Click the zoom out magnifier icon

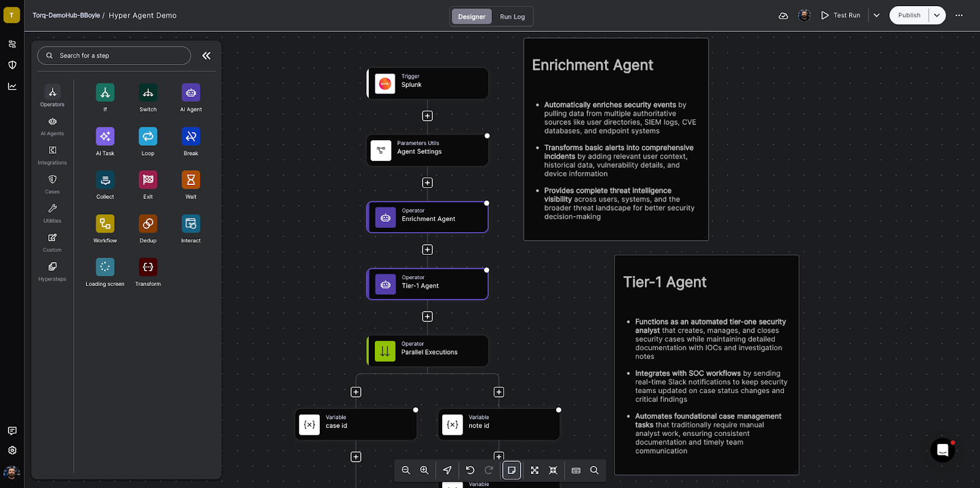pos(405,470)
